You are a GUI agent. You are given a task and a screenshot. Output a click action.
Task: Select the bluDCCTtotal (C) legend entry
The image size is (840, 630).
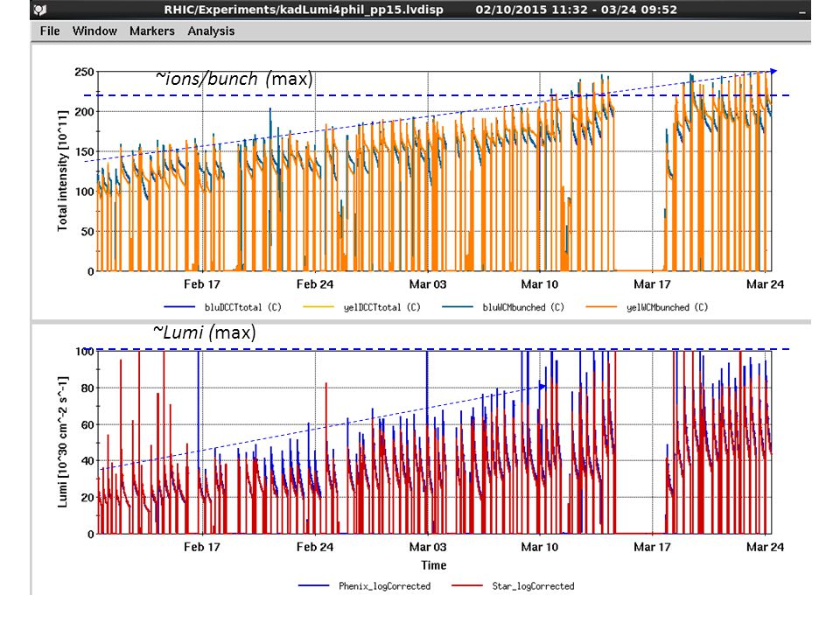point(242,307)
